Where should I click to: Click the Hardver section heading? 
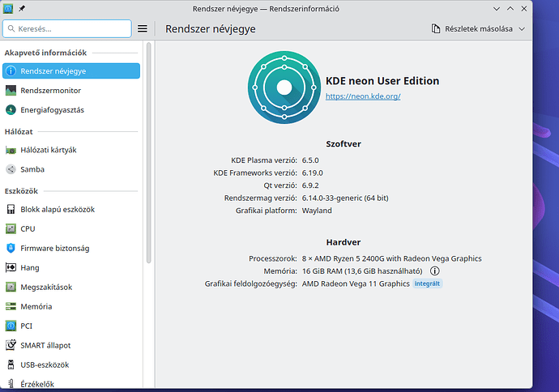pos(344,242)
